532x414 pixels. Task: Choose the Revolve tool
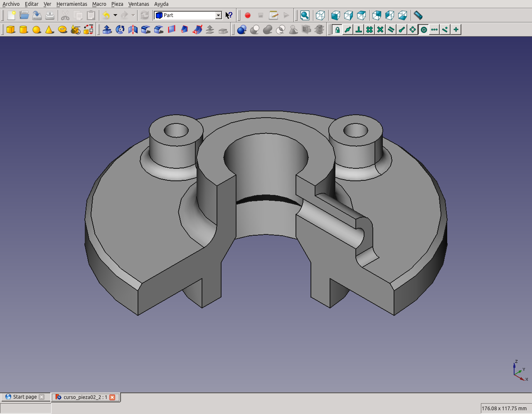120,30
